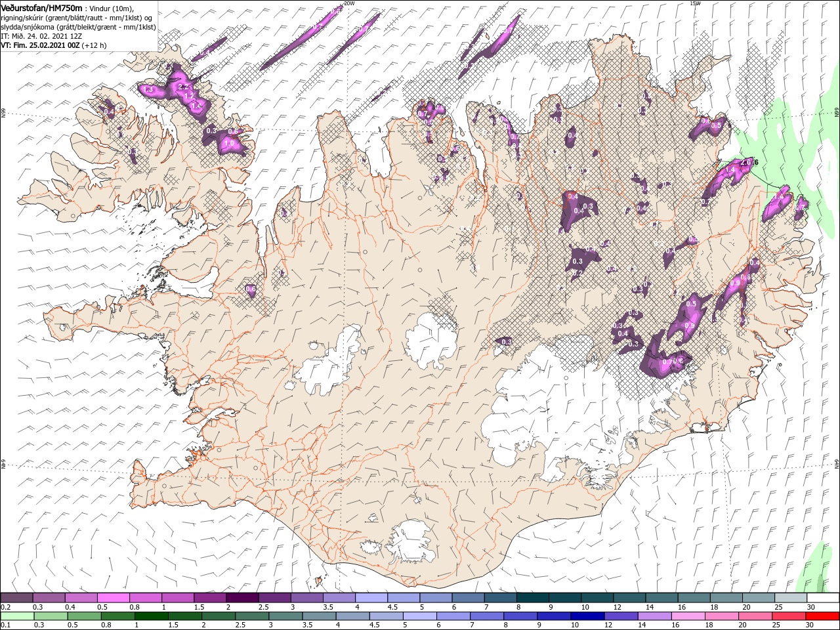Click the darkest purple 2 swatch in upper legend row

click(x=242, y=597)
